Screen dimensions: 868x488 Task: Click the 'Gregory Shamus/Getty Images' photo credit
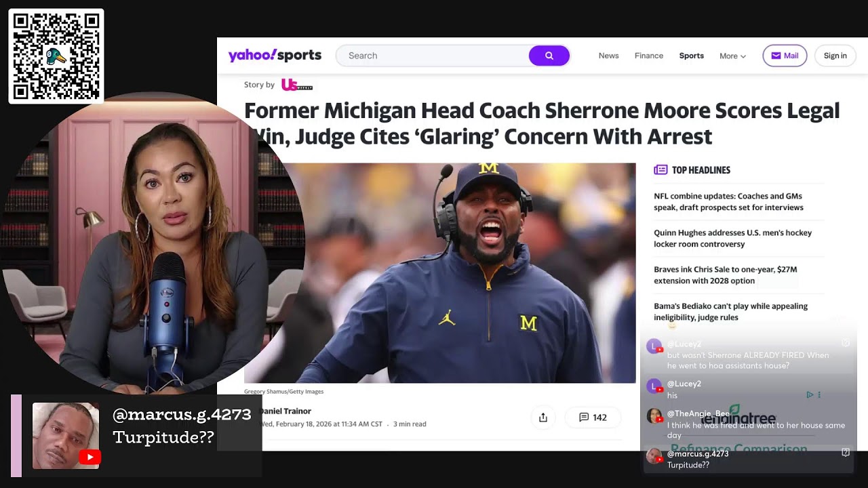tap(283, 392)
